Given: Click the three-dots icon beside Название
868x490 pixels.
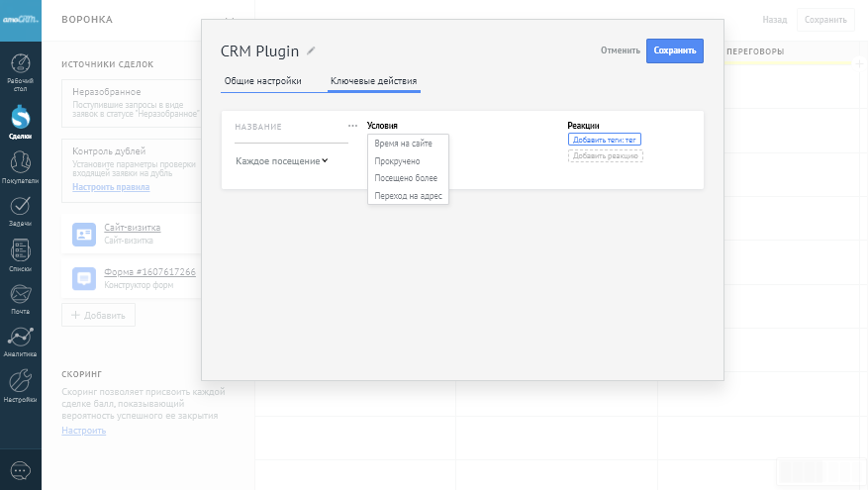Looking at the screenshot, I should coord(352,127).
